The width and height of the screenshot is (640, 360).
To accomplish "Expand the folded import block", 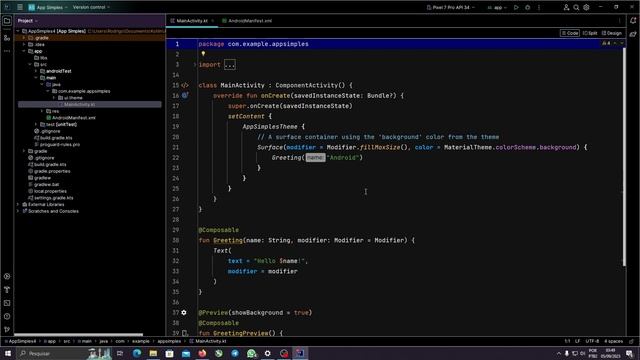I will (x=230, y=64).
